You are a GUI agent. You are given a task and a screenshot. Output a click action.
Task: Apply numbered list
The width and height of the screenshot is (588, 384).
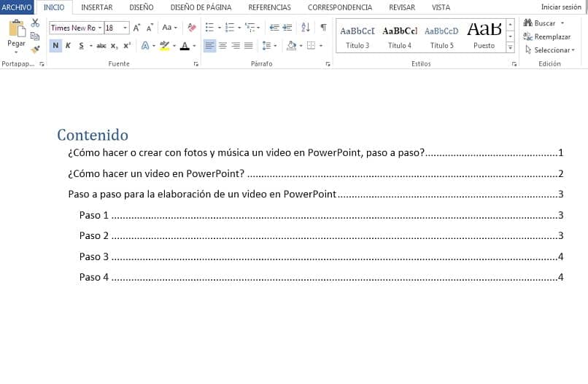[230, 28]
